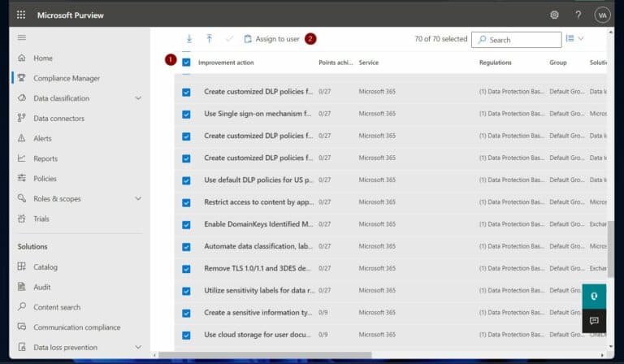Click the Microsoft Purview title
This screenshot has height=364, width=624.
tap(71, 15)
